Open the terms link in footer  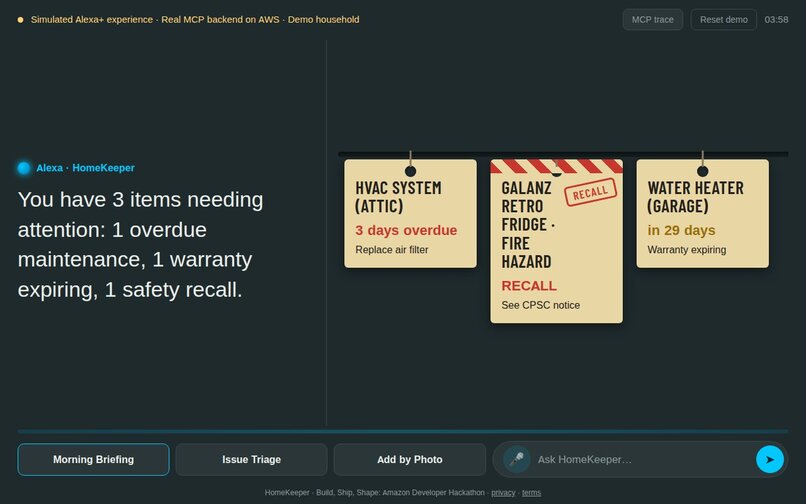[x=531, y=493]
